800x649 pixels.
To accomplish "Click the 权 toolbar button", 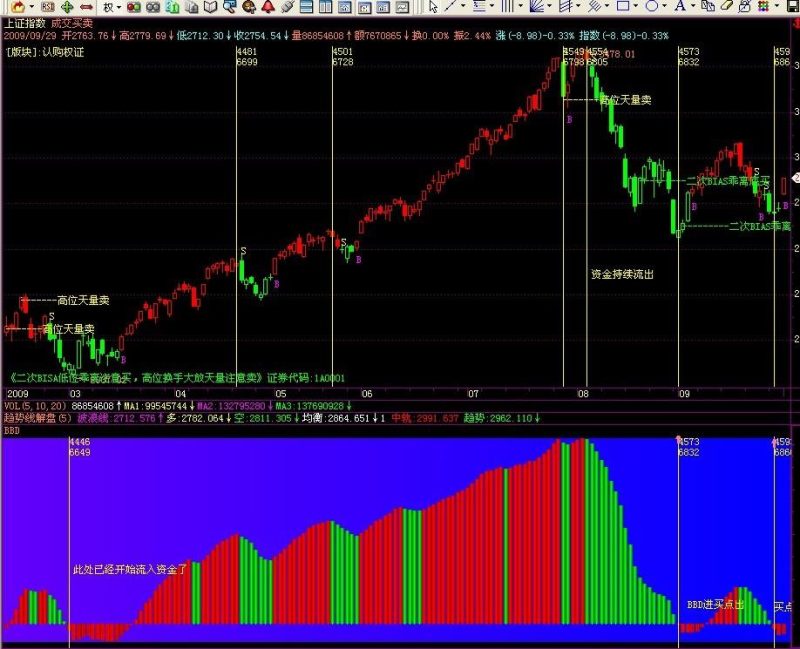I will [108, 7].
